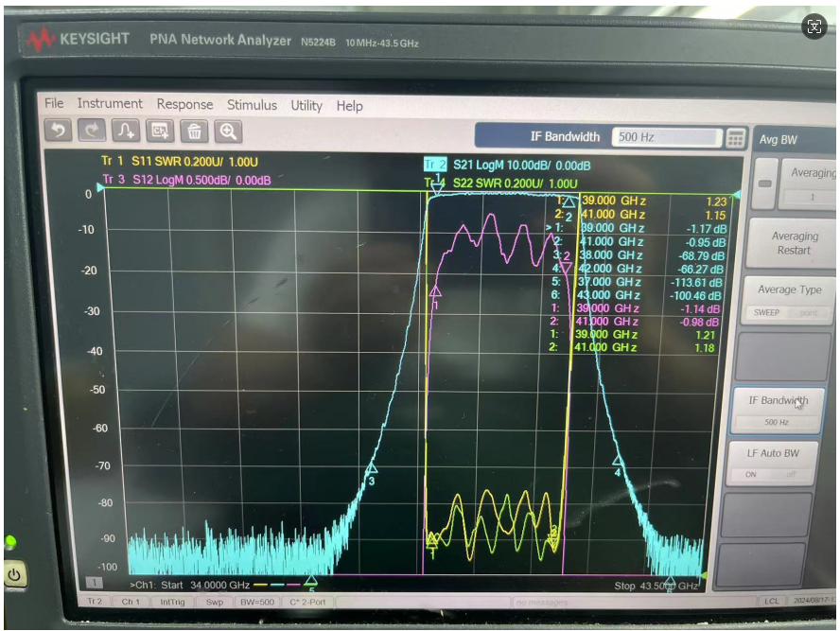Screen dimensions: 840x631
Task: Click the reference level arrow at 0 dB
Action: click(100, 187)
